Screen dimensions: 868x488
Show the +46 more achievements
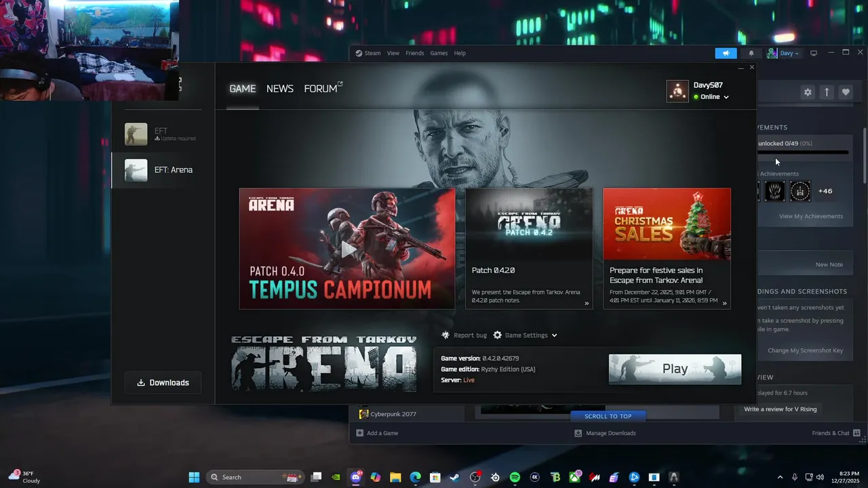825,191
